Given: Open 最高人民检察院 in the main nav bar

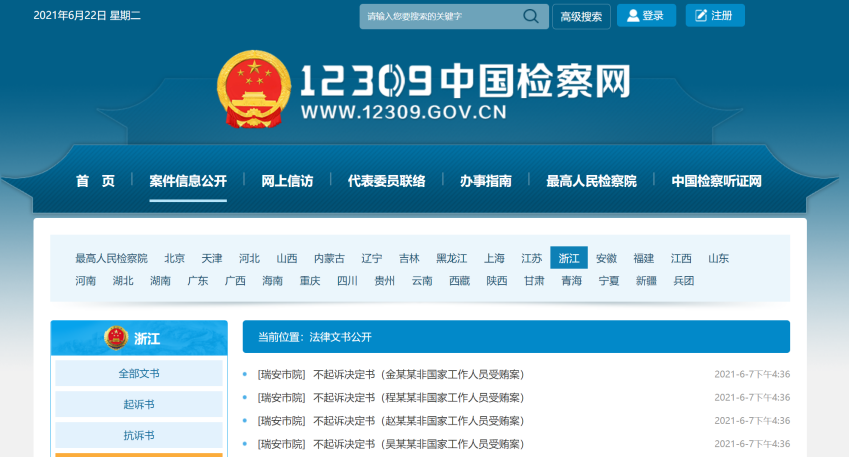Looking at the screenshot, I should [591, 181].
